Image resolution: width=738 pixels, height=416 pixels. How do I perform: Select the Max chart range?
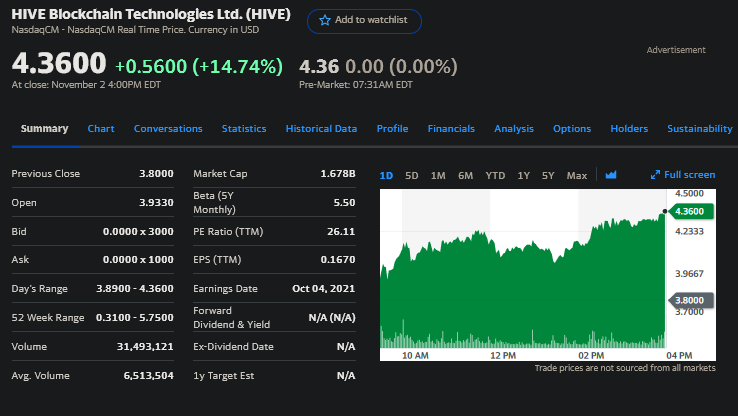click(x=577, y=176)
